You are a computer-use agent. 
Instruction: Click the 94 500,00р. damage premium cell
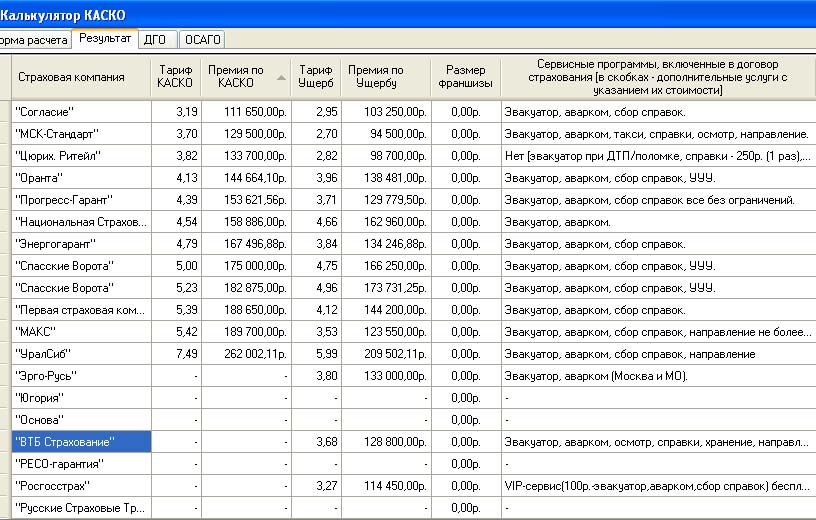(386, 134)
